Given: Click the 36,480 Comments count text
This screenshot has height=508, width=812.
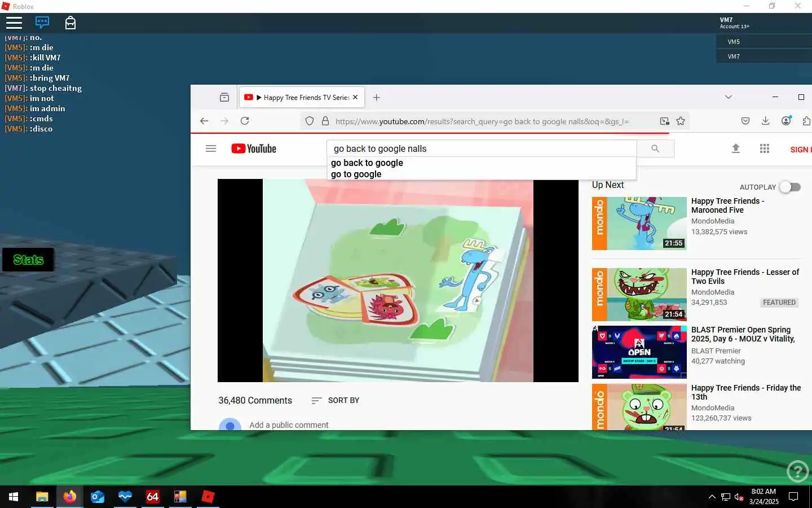Looking at the screenshot, I should [255, 400].
